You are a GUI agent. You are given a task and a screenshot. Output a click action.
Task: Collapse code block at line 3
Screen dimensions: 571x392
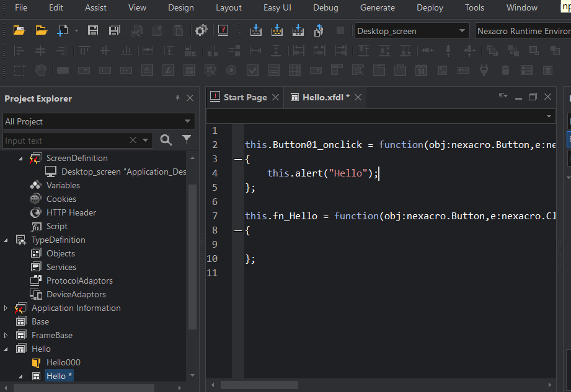pyautogui.click(x=238, y=159)
